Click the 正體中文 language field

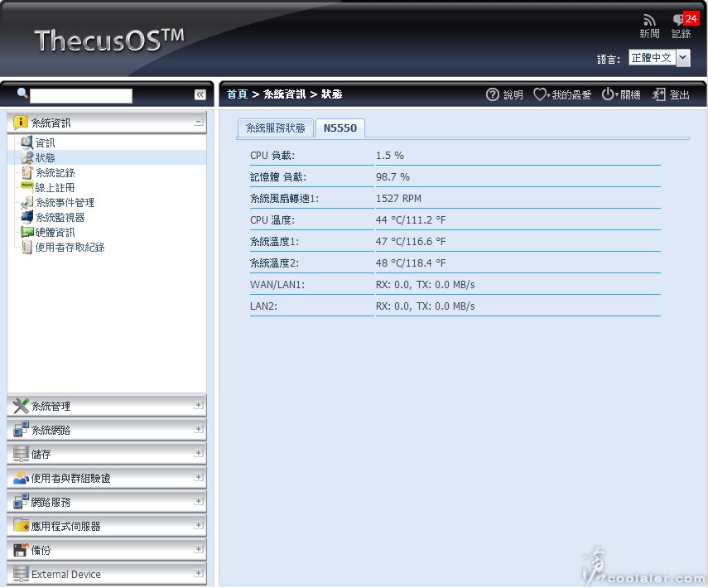point(652,58)
